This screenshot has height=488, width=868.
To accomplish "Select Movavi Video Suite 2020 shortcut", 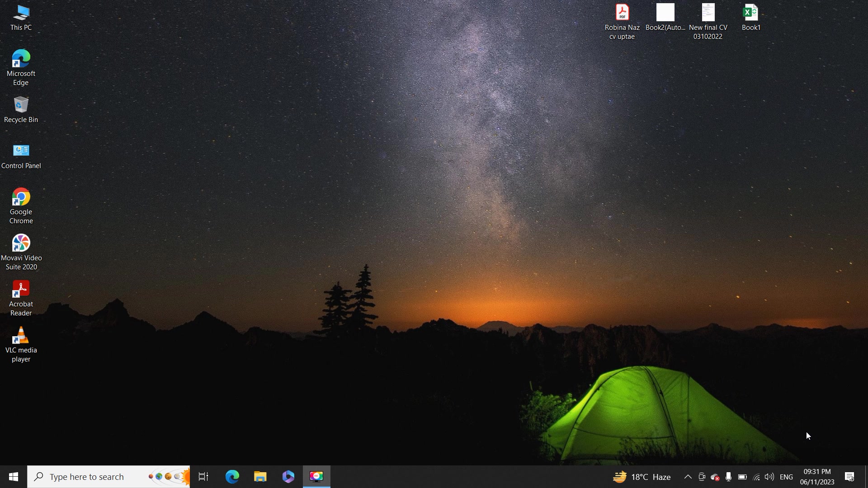I will pyautogui.click(x=21, y=252).
